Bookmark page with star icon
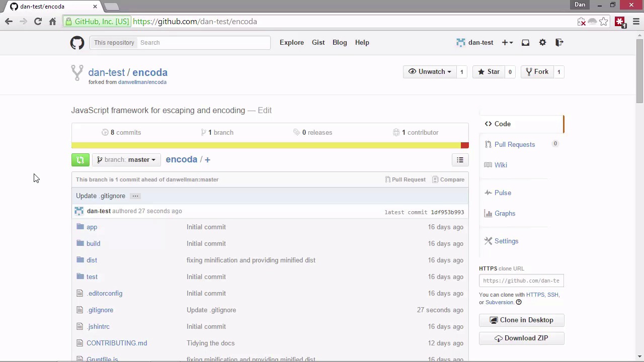This screenshot has width=644, height=362. 604,22
